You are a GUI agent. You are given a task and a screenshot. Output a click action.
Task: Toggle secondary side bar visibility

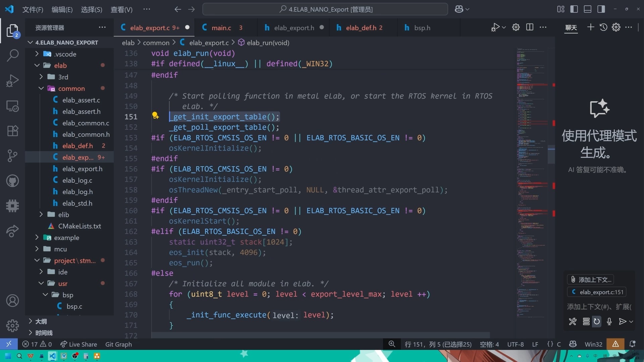point(601,9)
